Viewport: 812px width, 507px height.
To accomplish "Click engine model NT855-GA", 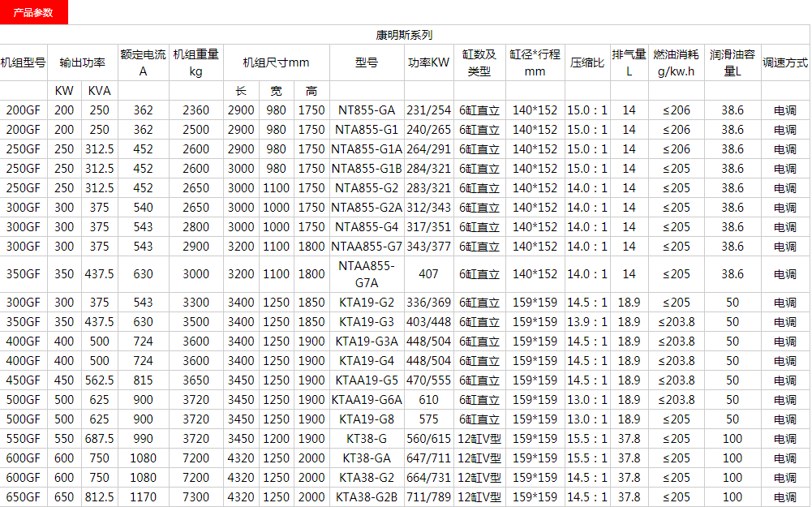I will 367,110.
